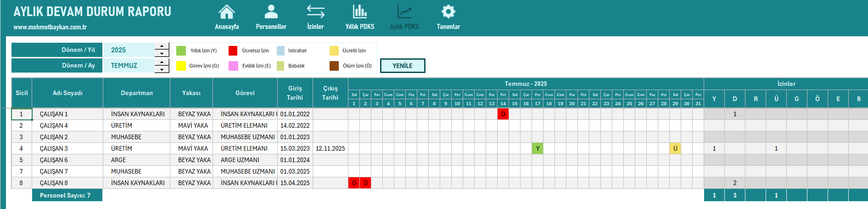Click the pink Evlilik İzni (E) swatch

point(233,66)
